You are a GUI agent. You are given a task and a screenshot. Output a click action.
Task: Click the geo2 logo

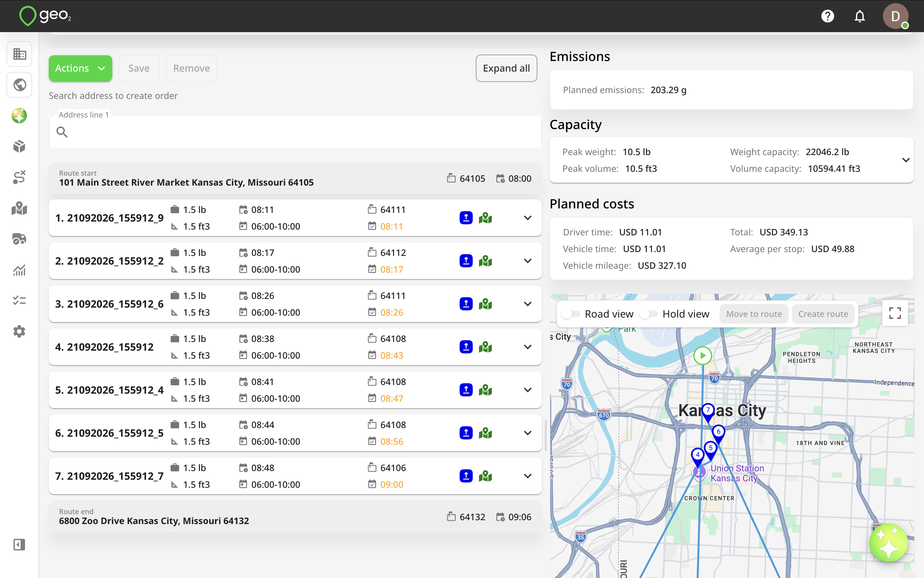(45, 16)
